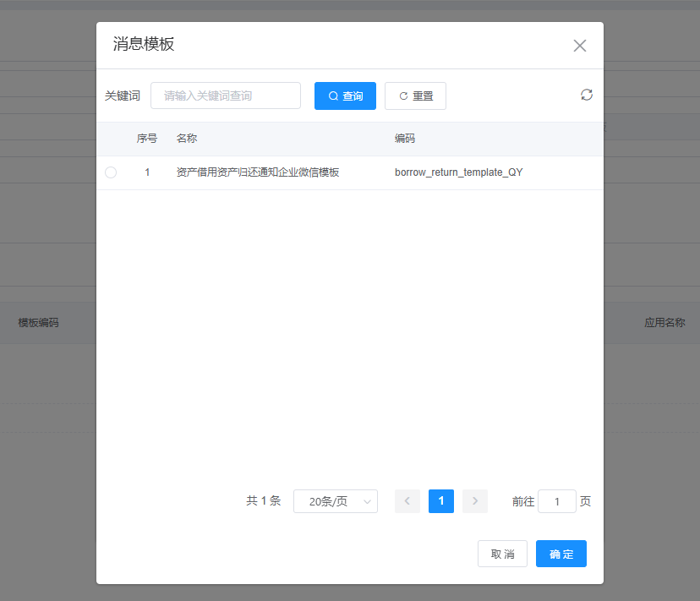700x601 pixels.
Task: Select the 资产借用资产归还通知企业微信模板 row name
Action: (x=258, y=172)
